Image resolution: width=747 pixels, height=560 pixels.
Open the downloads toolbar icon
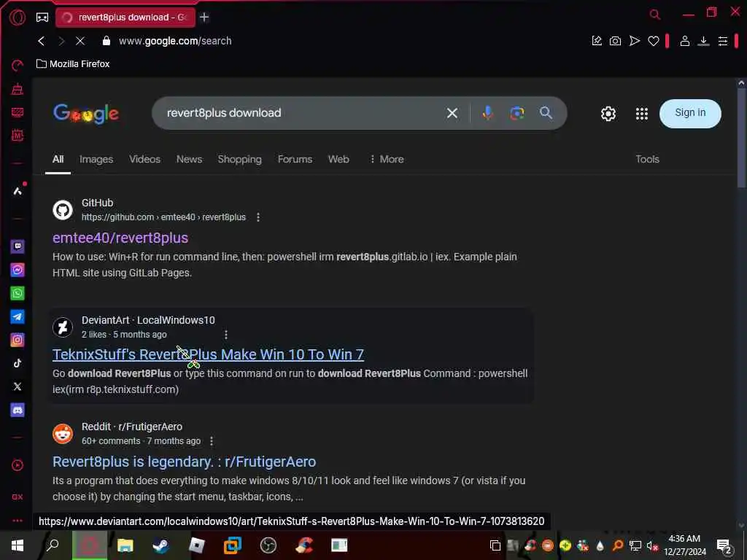(x=703, y=41)
